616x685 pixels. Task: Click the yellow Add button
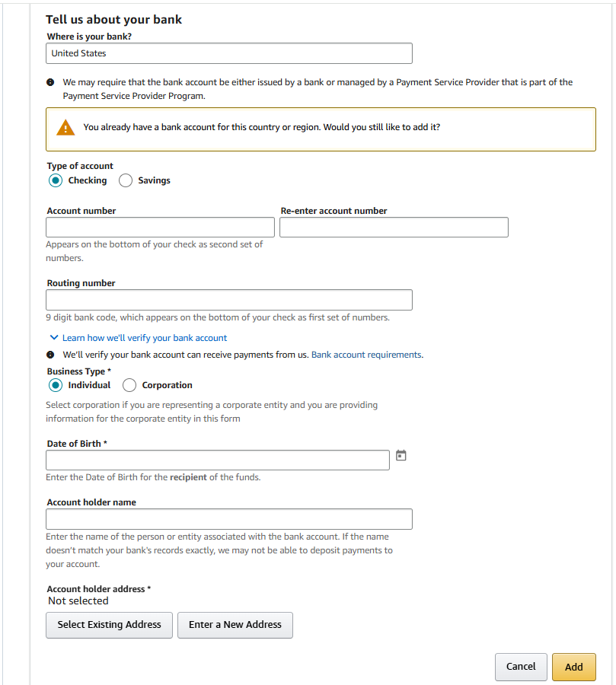tap(573, 667)
